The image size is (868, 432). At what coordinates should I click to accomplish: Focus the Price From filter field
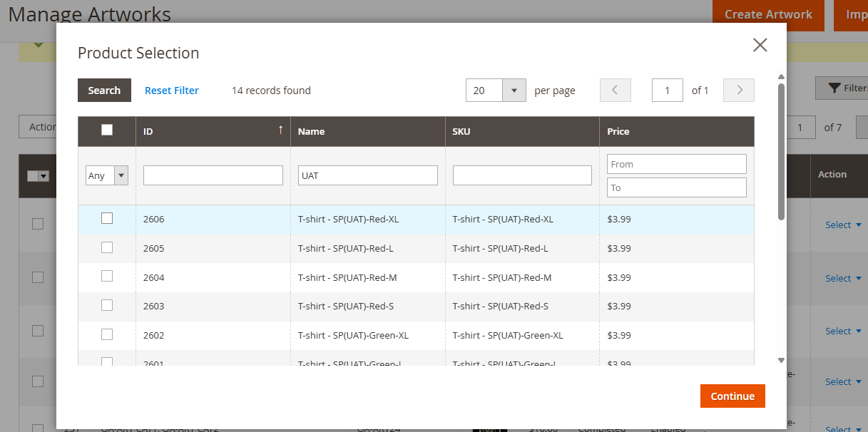coord(676,164)
